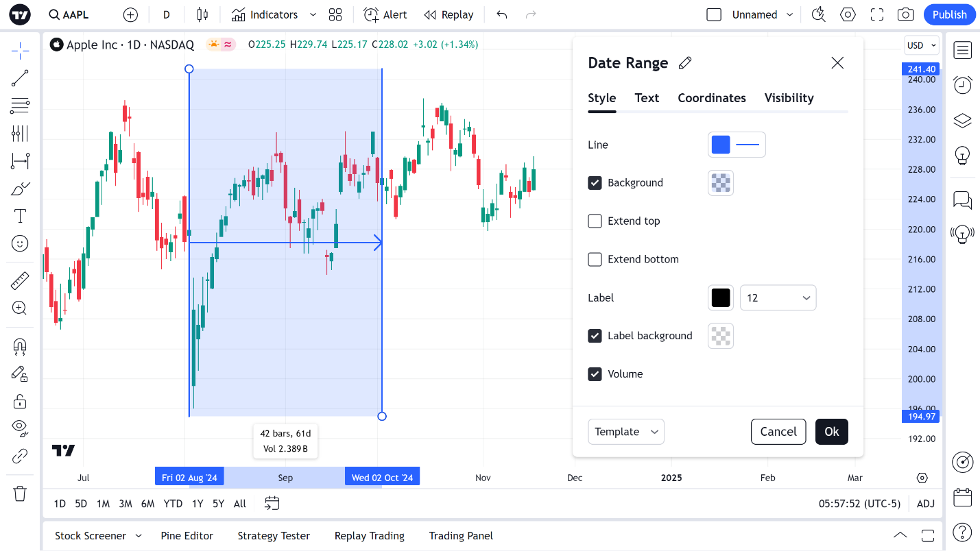
Task: Rename drawing with pencil icon
Action: (685, 63)
